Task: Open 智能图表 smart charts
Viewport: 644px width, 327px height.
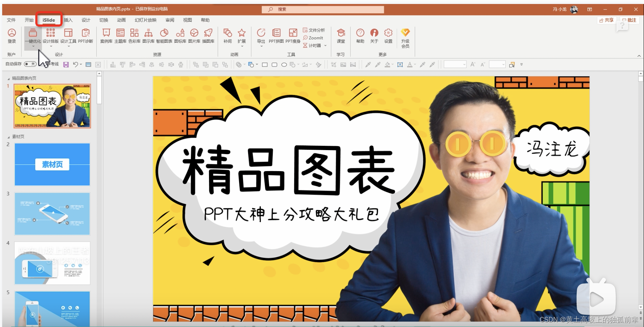Action: click(164, 36)
